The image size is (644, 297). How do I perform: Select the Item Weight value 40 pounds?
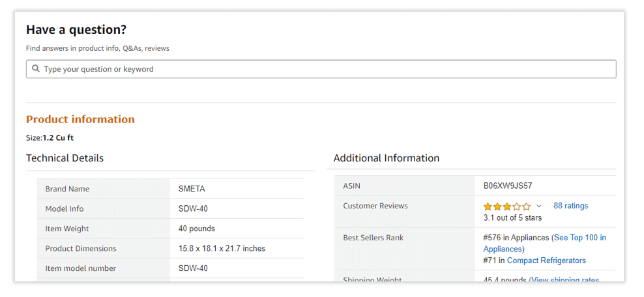click(x=196, y=229)
